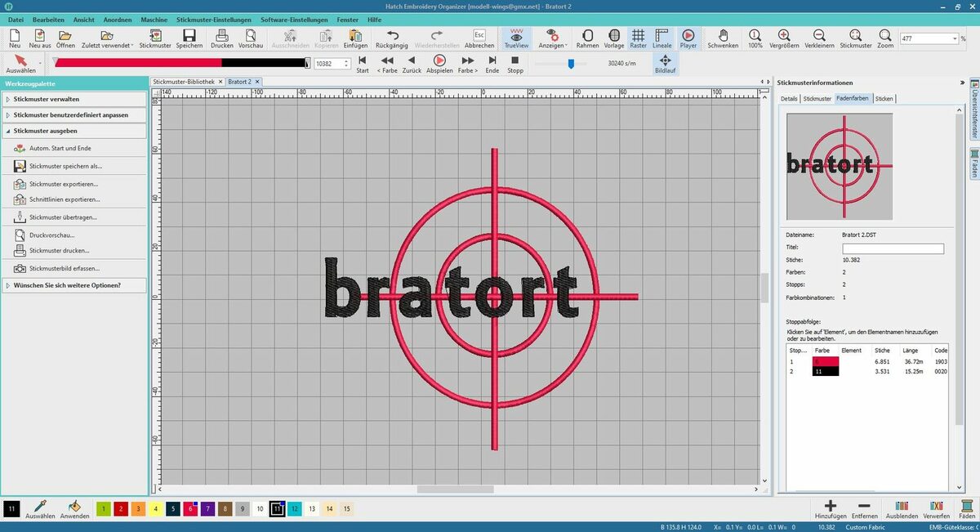The image size is (980, 532).
Task: Create a new design with Neu
Action: [15, 39]
